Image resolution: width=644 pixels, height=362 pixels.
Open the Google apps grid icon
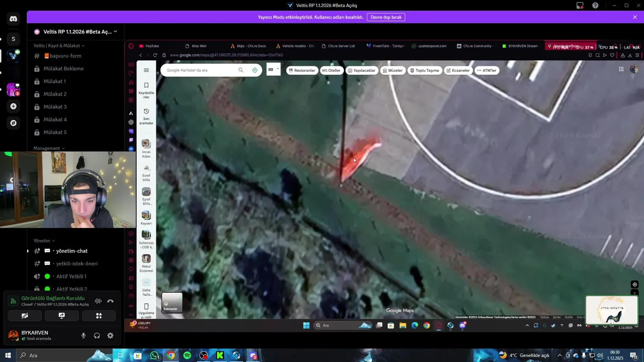pyautogui.click(x=621, y=69)
